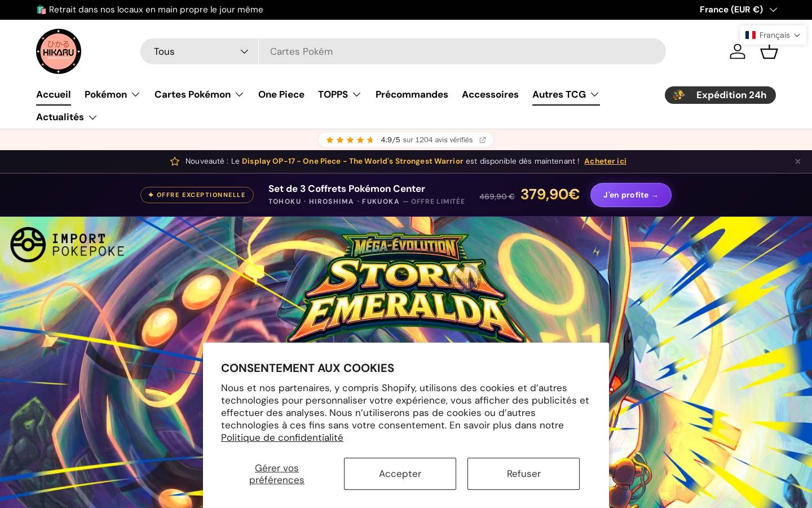Click the 379,90€ promotional price
The image size is (812, 508).
pos(550,194)
